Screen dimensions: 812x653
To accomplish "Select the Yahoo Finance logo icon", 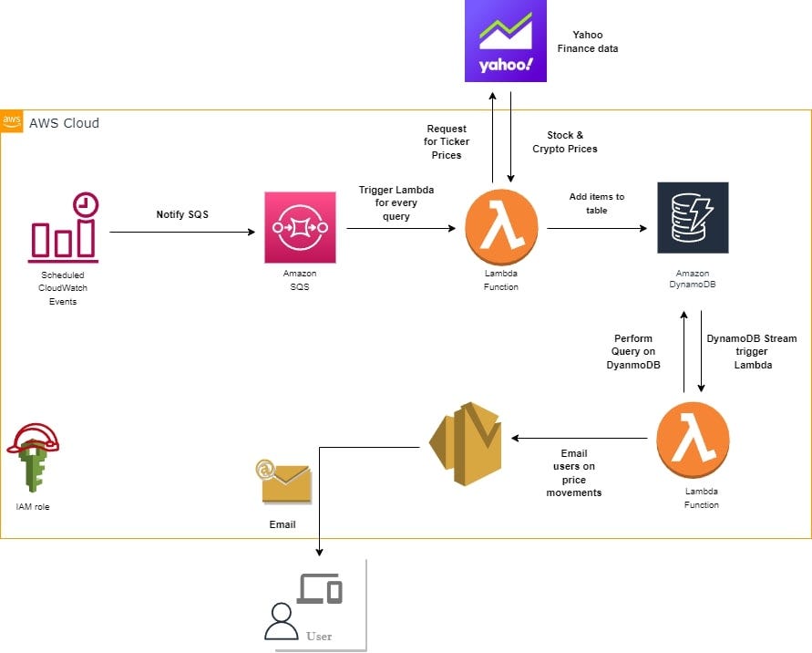I will [x=505, y=43].
